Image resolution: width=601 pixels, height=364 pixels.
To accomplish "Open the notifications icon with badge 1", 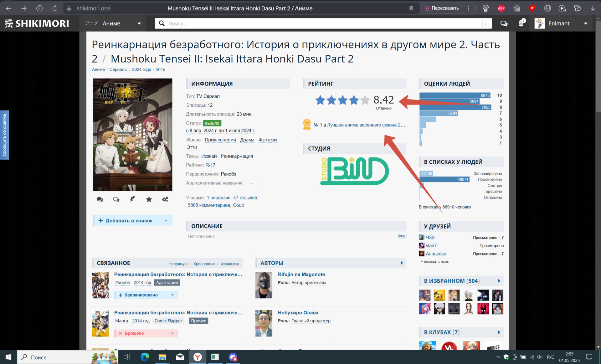I will coord(521,23).
